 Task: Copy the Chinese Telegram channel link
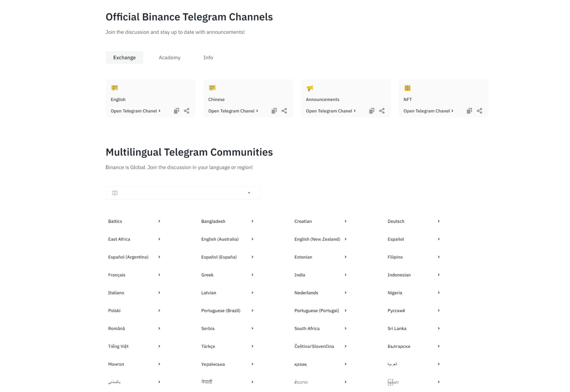point(274,111)
